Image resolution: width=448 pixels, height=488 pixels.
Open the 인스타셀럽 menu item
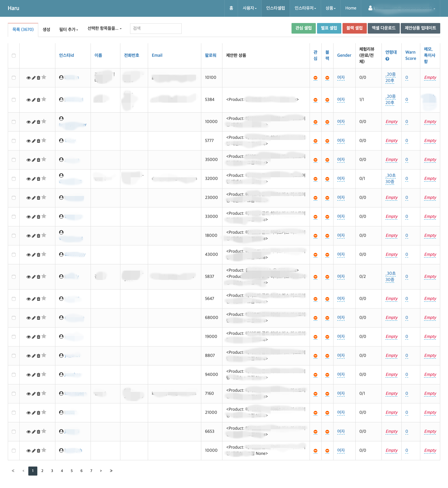[275, 8]
